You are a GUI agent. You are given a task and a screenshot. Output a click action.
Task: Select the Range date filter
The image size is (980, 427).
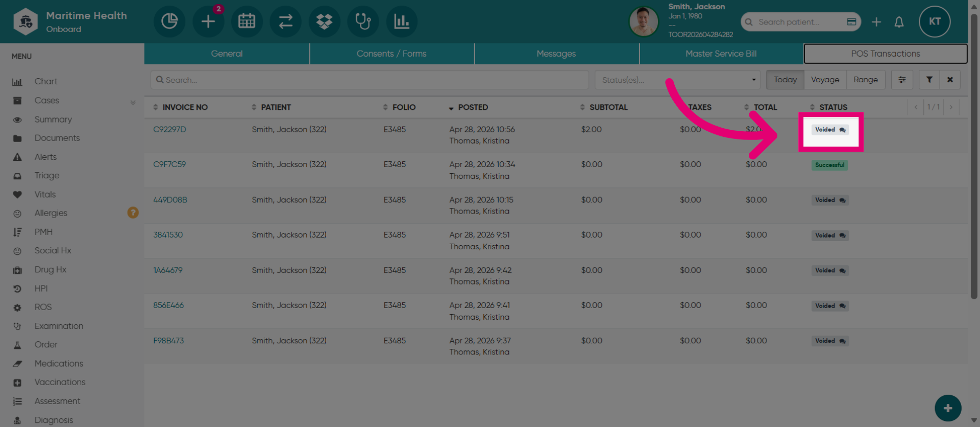[866, 80]
